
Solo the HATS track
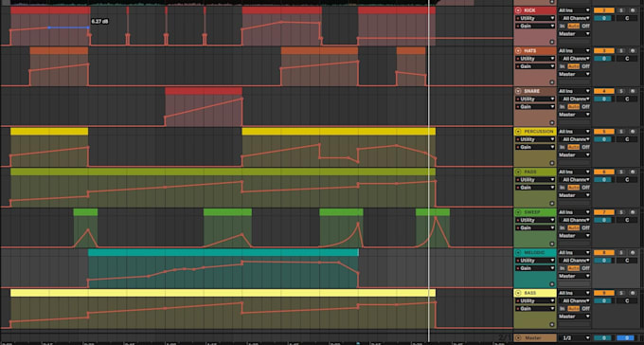[621, 50]
